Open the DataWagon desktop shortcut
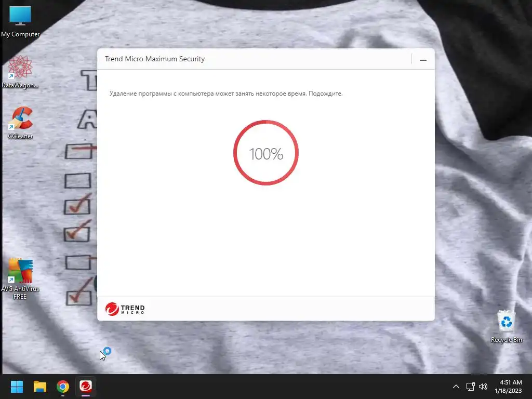 [x=20, y=72]
